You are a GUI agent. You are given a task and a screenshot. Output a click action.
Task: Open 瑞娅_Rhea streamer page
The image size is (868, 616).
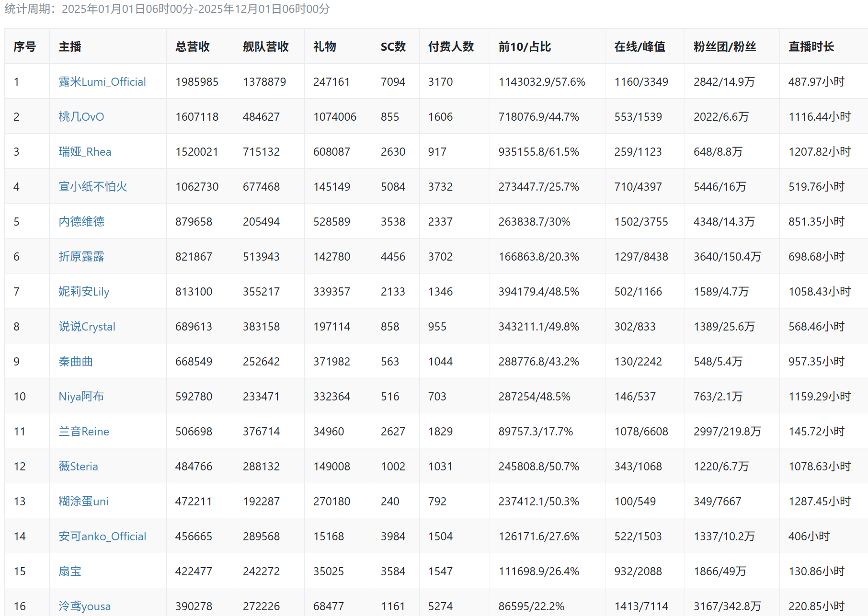tap(85, 152)
